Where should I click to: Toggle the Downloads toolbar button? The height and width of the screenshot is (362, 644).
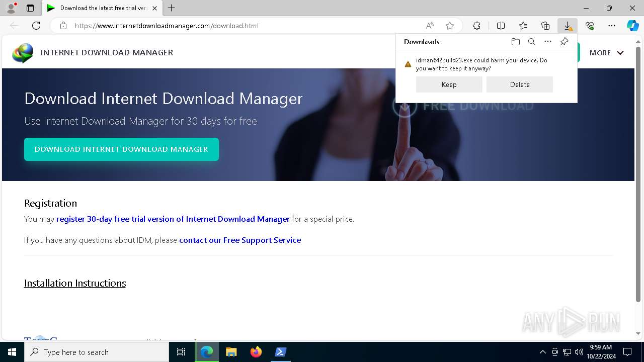(568, 26)
